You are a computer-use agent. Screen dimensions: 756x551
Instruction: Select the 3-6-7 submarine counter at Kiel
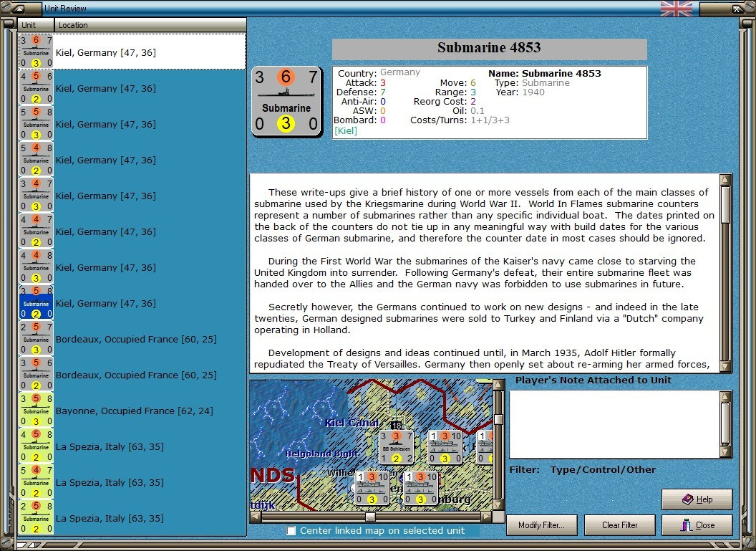[x=37, y=52]
